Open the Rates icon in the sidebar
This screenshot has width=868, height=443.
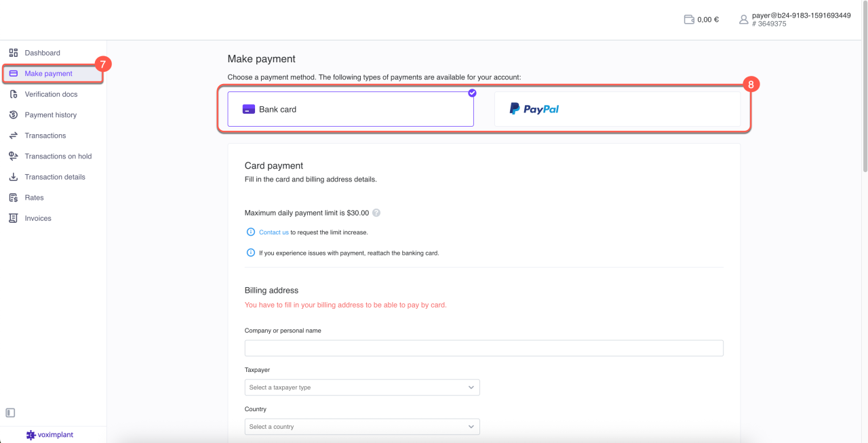13,198
